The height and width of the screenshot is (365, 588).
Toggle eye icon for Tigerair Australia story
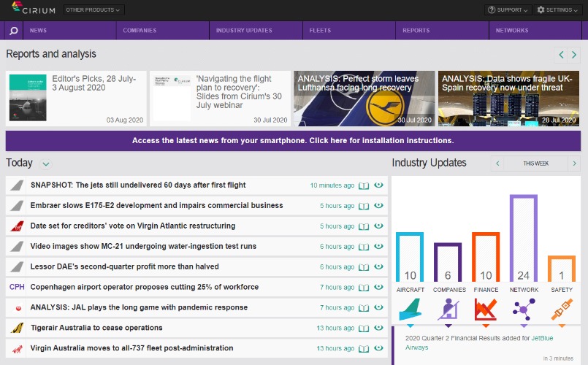coord(379,327)
